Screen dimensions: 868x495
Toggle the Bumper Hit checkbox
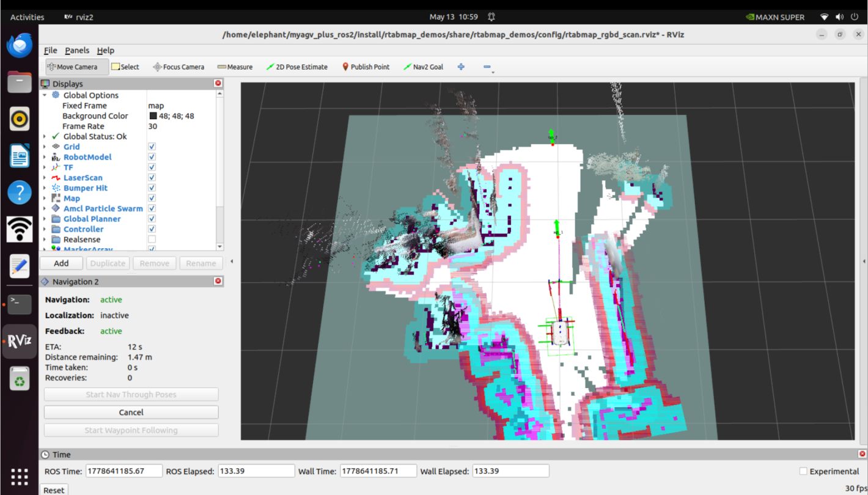pyautogui.click(x=152, y=188)
